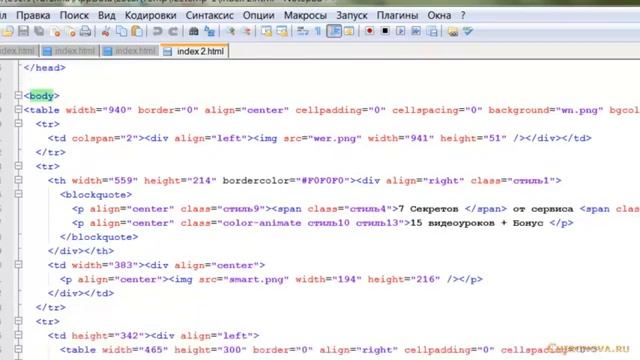Screen dimensions: 640x360
Task: Click the text "15 видеоуроков + Бонус"
Action: 477,223
